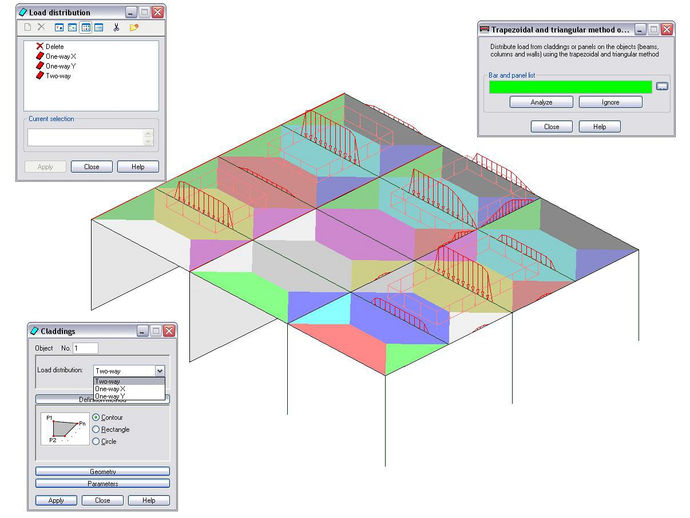This screenshot has height=518, width=690.
Task: Expand the Geometry section bar
Action: (102, 471)
